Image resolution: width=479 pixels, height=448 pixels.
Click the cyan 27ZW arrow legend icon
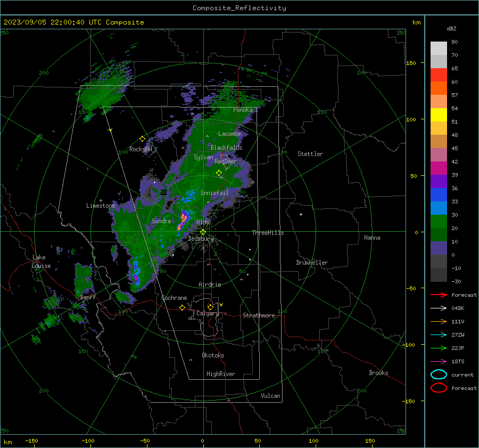pyautogui.click(x=439, y=335)
